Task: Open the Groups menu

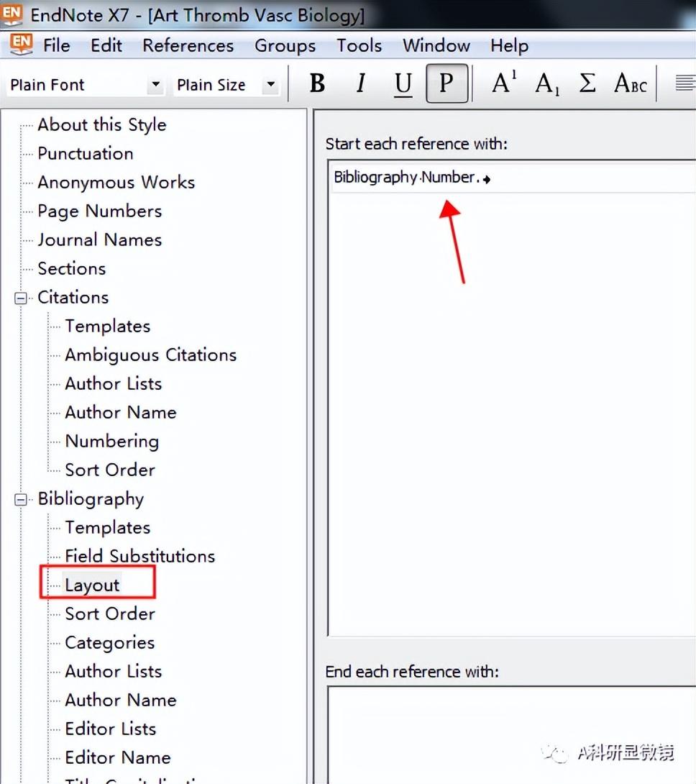Action: [285, 45]
